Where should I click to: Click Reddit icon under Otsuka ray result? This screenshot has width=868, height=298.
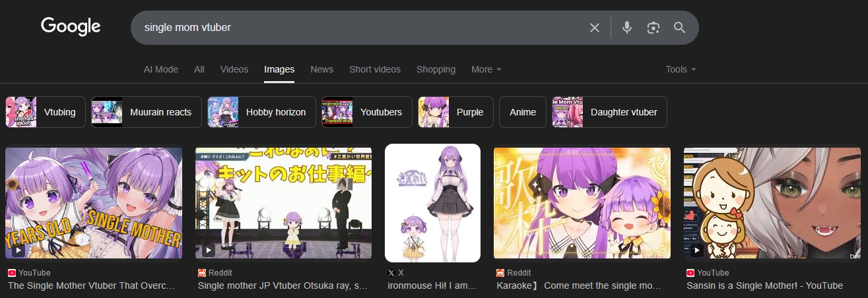coord(202,273)
